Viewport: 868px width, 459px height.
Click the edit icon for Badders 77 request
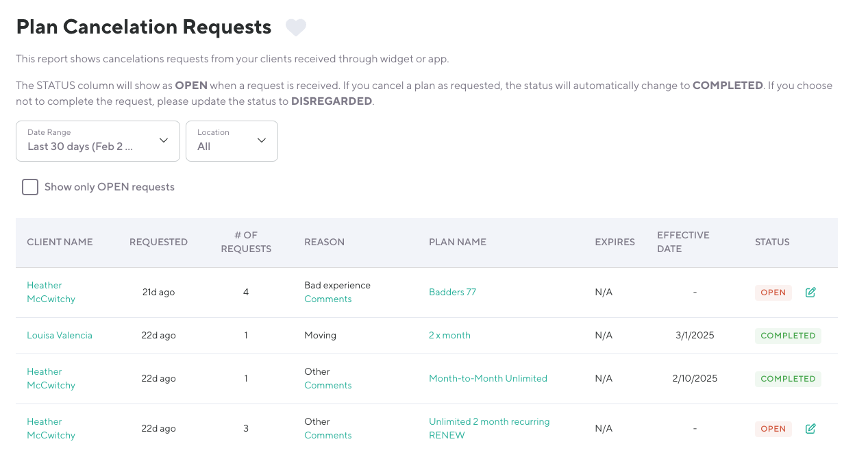coord(810,293)
